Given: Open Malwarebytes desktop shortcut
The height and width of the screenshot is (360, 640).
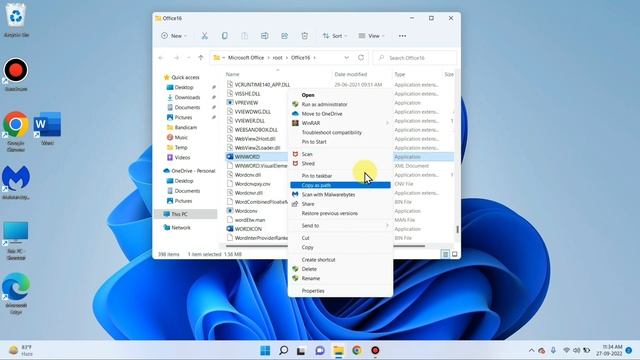Looking at the screenshot, I should pos(16,183).
